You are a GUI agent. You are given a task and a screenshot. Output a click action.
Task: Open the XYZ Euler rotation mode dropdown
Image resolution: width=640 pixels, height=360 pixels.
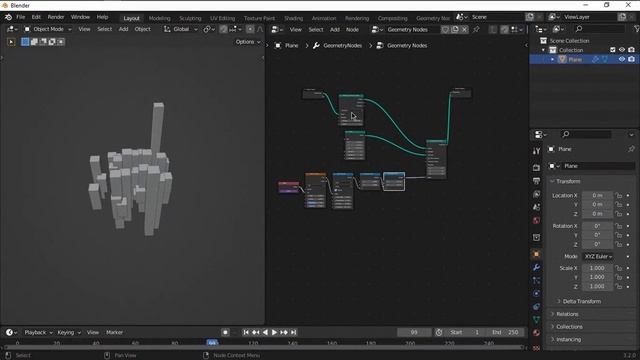point(598,256)
